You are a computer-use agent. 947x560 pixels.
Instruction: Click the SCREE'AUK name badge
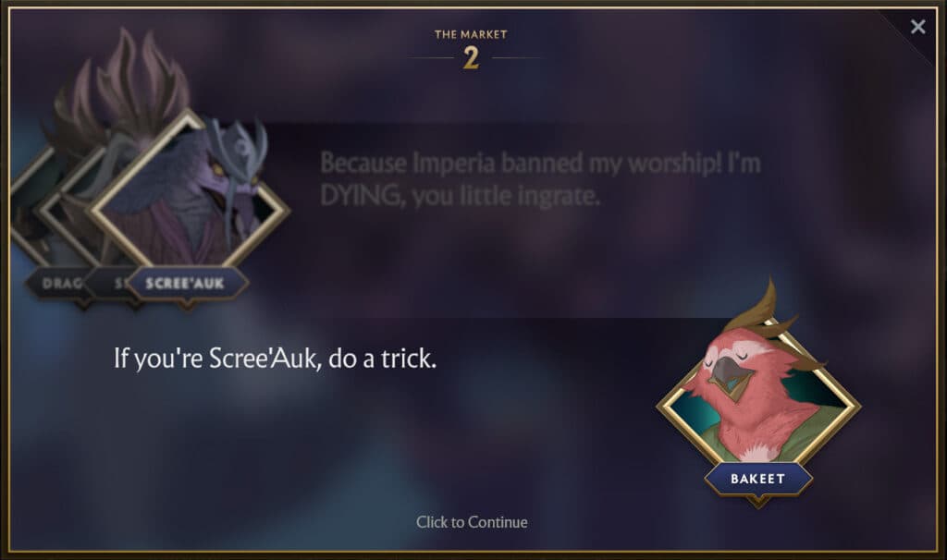(x=185, y=283)
